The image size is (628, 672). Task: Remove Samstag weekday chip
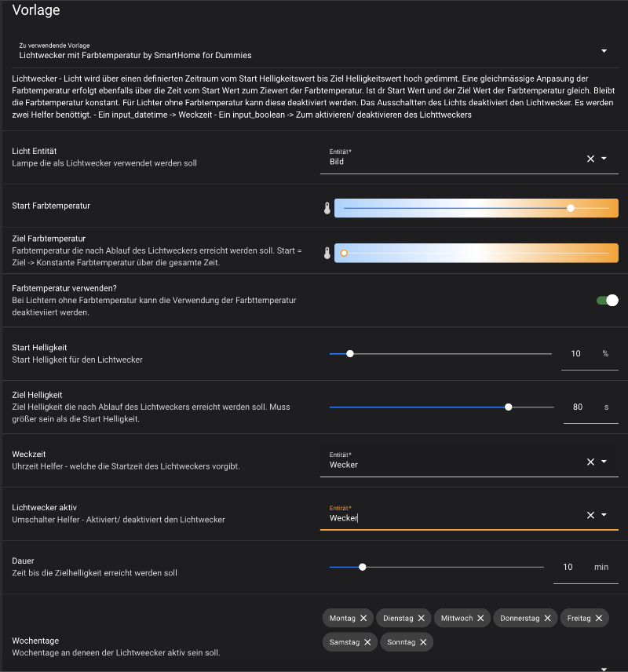click(367, 642)
